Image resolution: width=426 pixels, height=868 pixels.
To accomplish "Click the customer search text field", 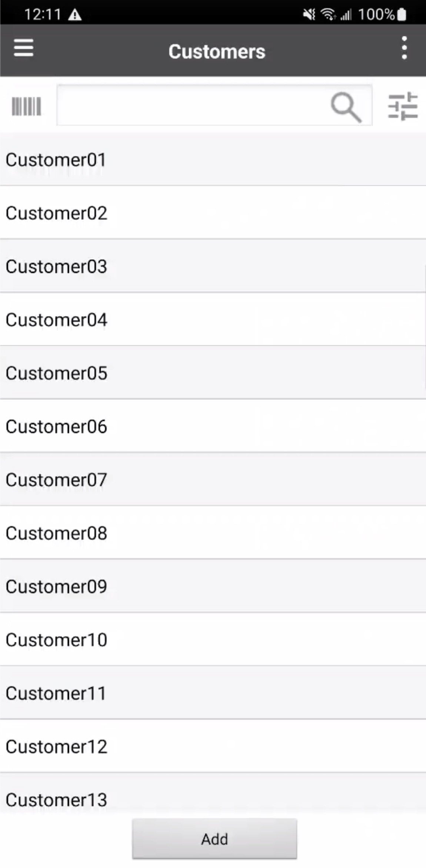I will 193,106.
